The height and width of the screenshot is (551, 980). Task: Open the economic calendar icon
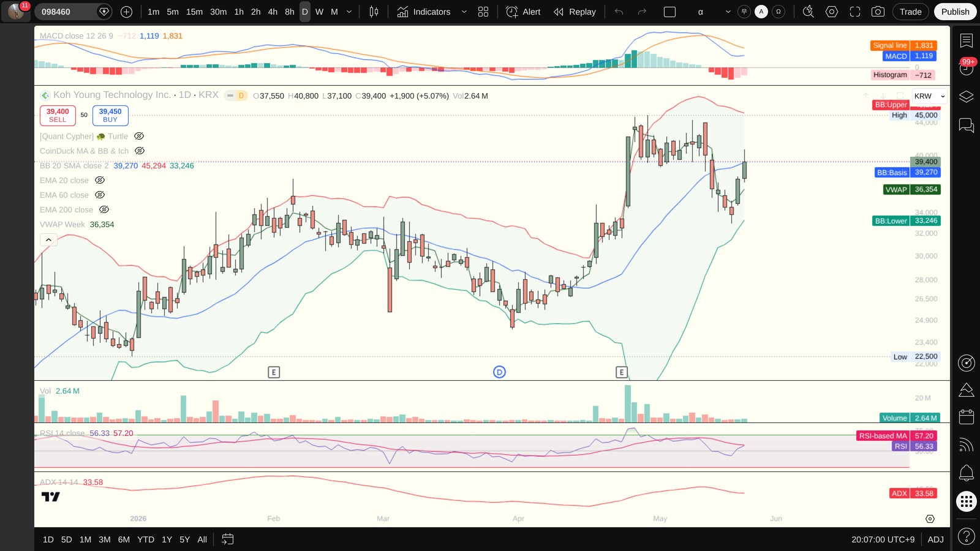[x=967, y=417]
